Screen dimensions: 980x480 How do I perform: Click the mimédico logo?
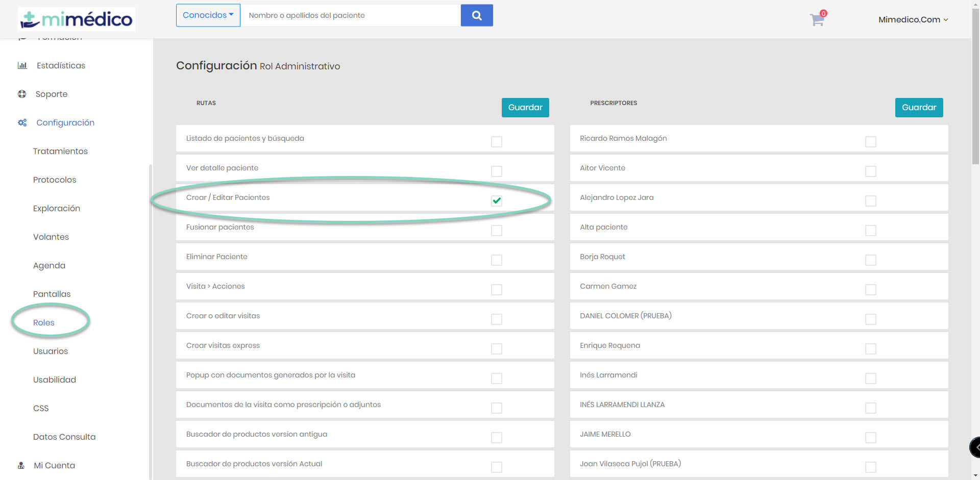pyautogui.click(x=77, y=19)
